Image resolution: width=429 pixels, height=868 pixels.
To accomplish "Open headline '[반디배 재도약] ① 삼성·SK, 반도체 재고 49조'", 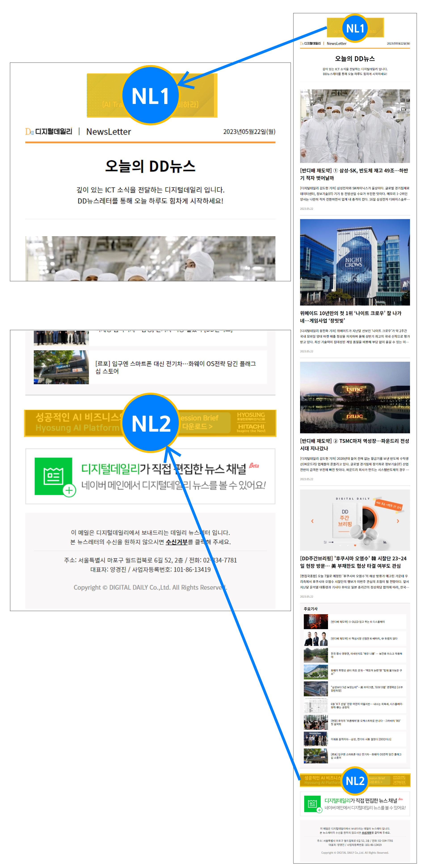I will pyautogui.click(x=354, y=174).
